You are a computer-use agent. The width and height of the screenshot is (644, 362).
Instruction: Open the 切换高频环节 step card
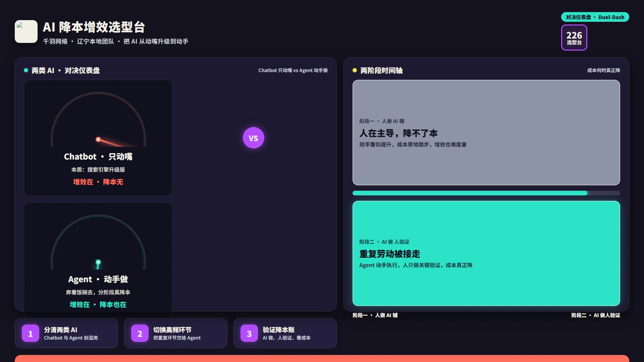click(176, 333)
